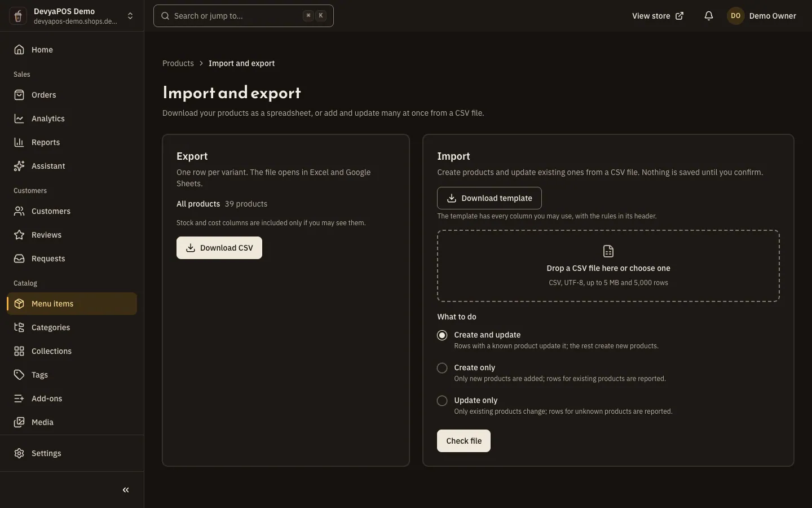This screenshot has width=812, height=508.
Task: Click the Download template button
Action: (x=489, y=198)
